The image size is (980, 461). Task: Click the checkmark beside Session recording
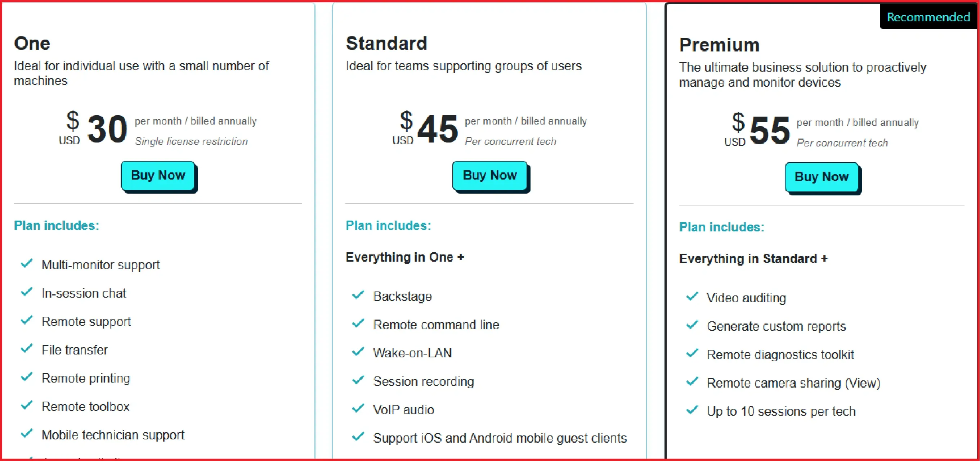pos(358,380)
